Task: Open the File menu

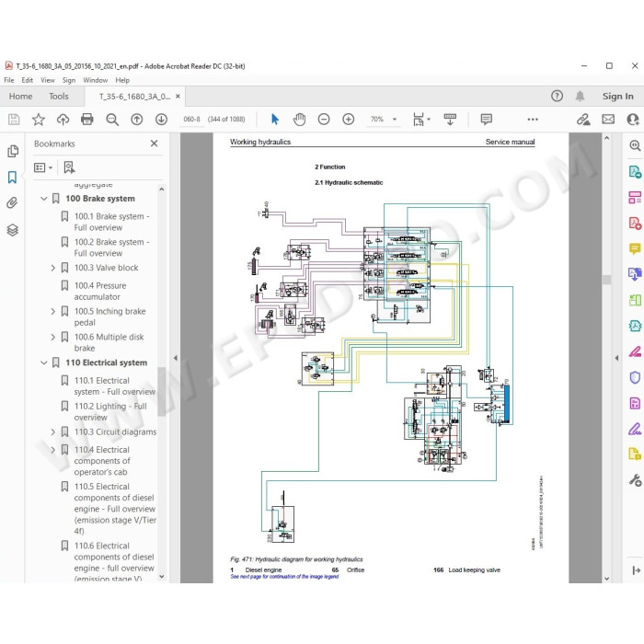Action: pos(9,80)
